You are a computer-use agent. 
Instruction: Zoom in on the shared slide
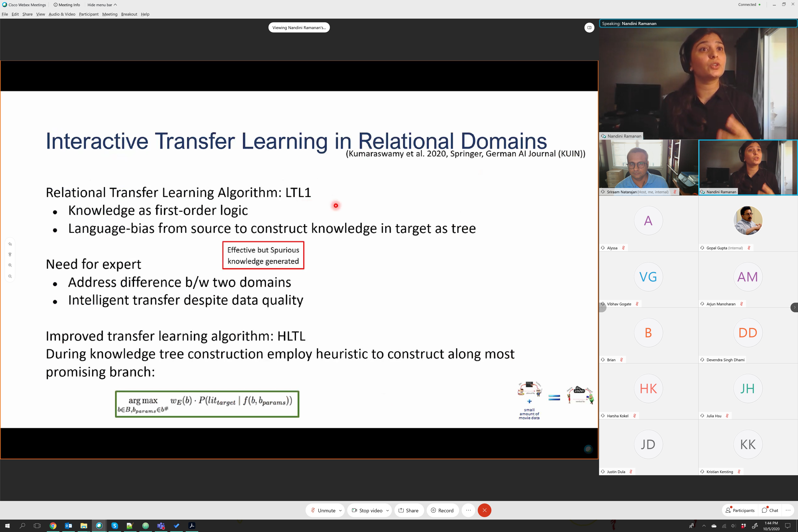10,265
